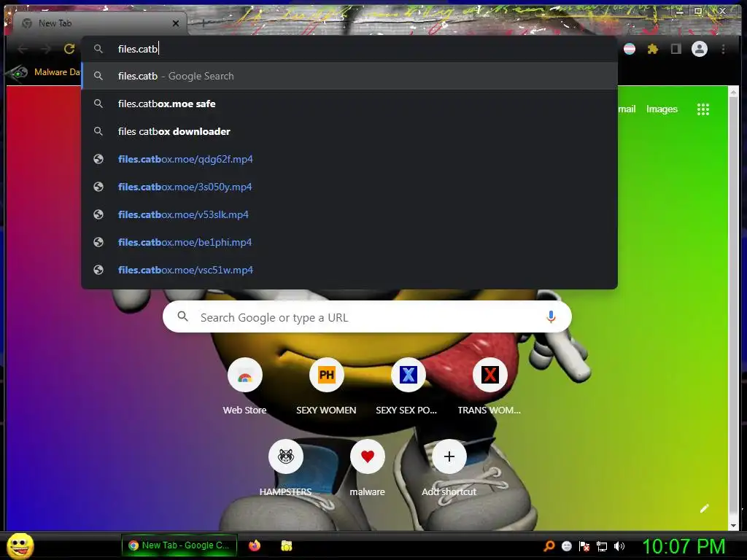Open the Gmail link
This screenshot has height=560, width=747.
pos(627,109)
